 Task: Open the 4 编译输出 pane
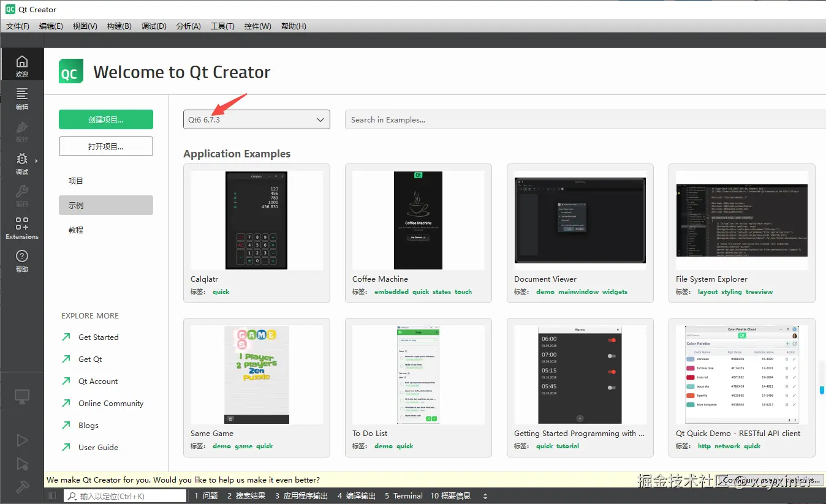pyautogui.click(x=357, y=496)
